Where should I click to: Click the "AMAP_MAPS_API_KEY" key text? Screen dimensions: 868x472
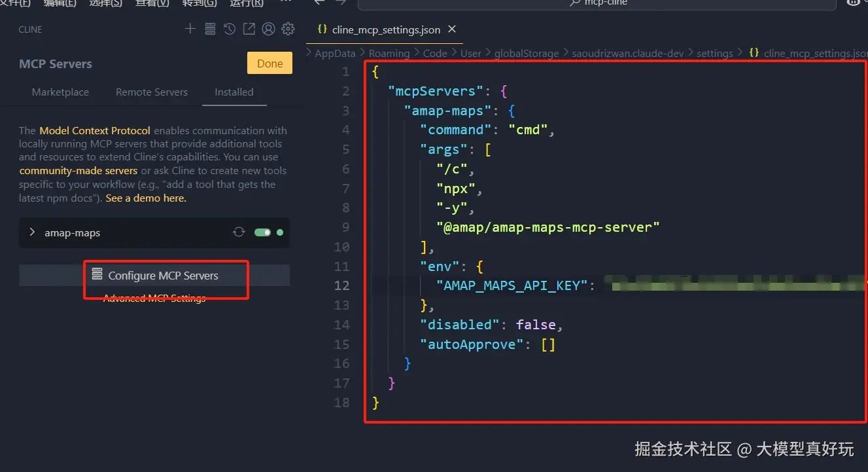click(x=512, y=285)
